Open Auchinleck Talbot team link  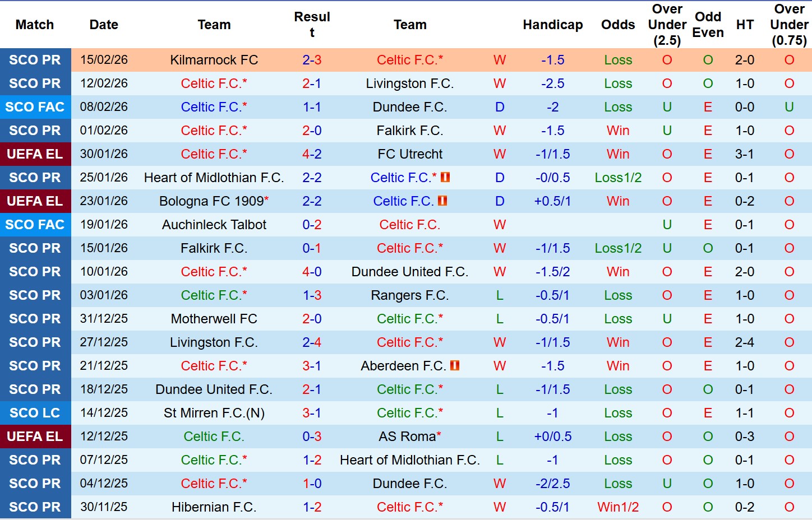214,225
